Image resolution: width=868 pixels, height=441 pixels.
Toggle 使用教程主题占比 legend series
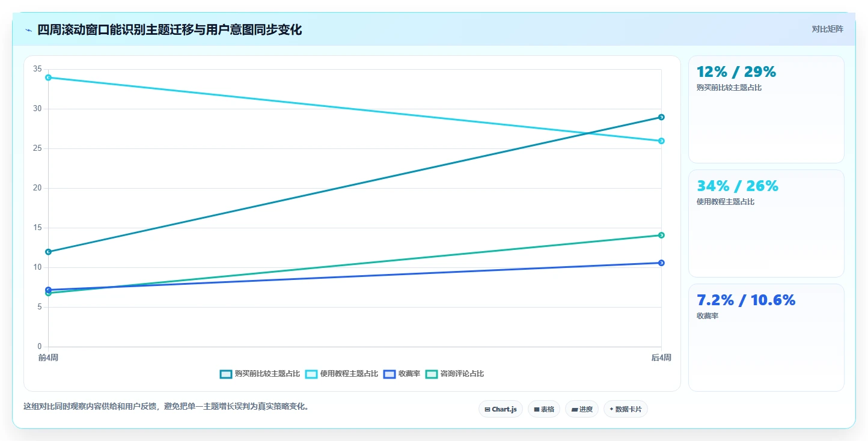point(341,374)
